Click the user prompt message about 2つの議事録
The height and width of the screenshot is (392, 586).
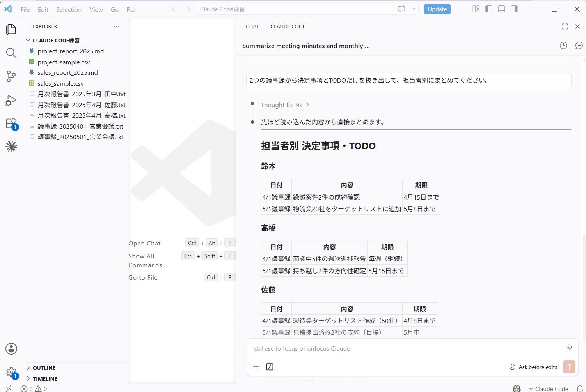point(409,80)
